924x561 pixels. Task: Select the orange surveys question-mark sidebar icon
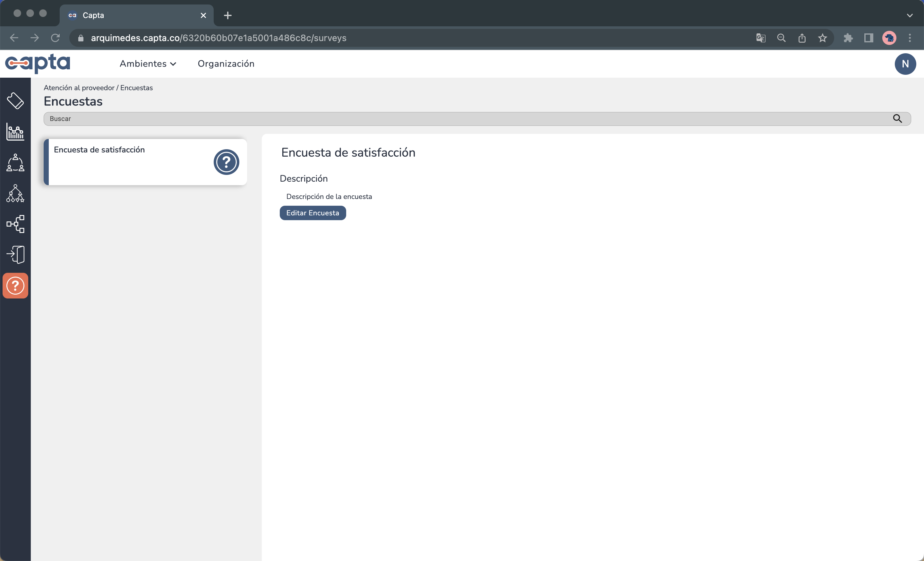coord(15,286)
